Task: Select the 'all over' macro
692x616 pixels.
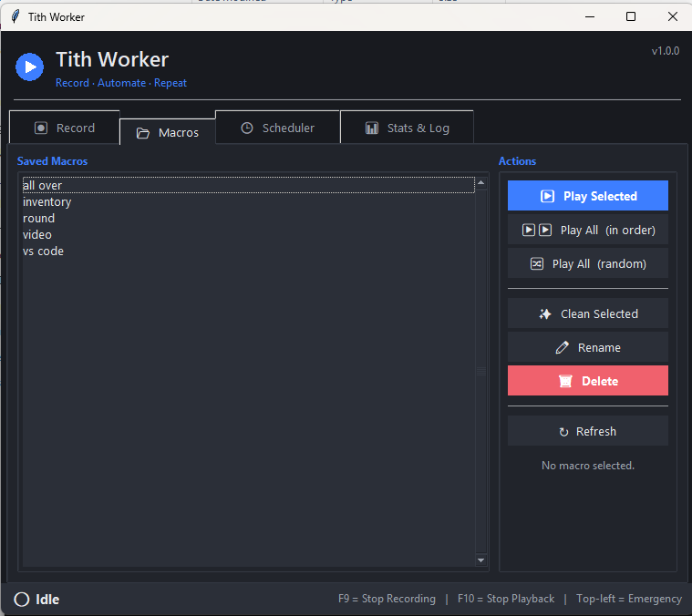Action: pyautogui.click(x=249, y=185)
